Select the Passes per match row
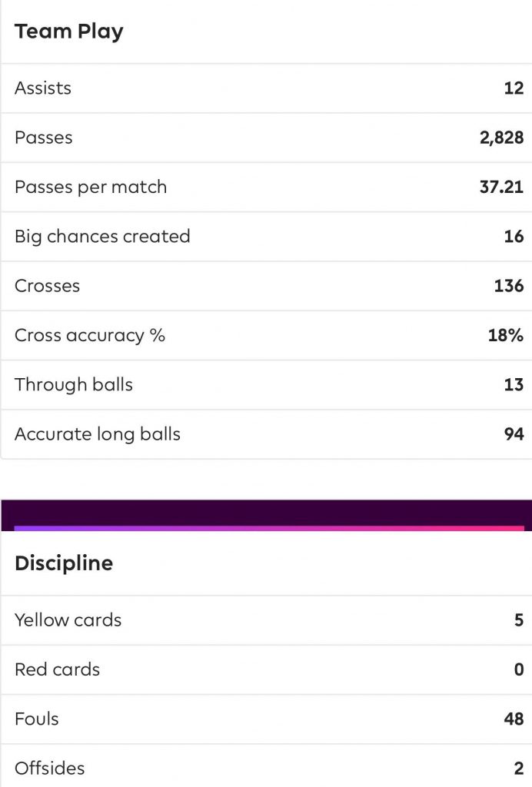Viewport: 532px width, 787px height. (267, 188)
